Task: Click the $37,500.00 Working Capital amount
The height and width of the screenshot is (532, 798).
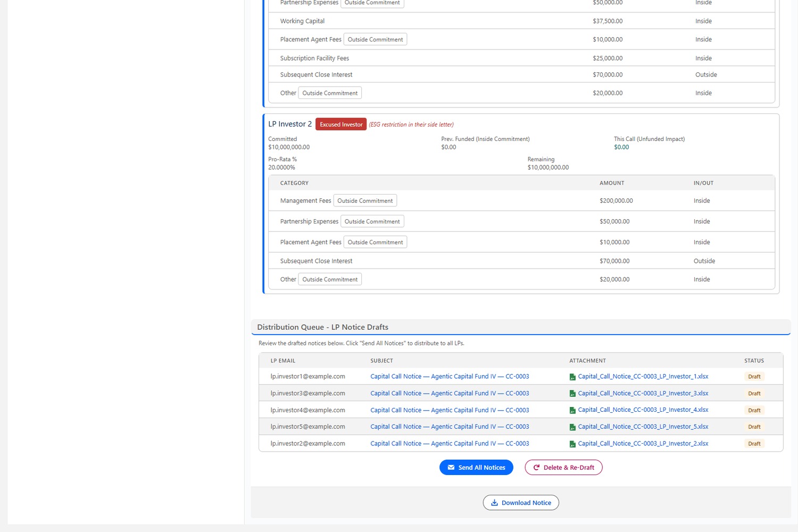Action: click(x=608, y=21)
